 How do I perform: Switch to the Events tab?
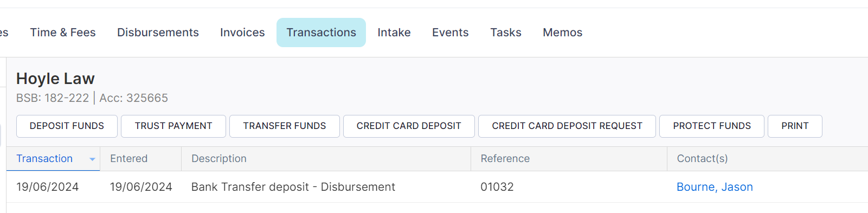pyautogui.click(x=451, y=33)
